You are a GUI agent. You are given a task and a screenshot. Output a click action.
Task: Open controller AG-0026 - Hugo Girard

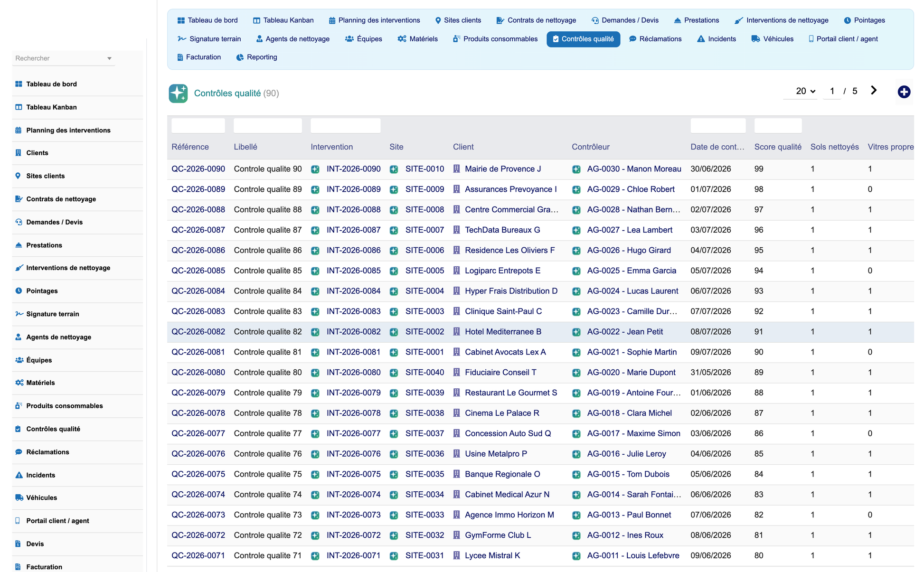(x=629, y=251)
